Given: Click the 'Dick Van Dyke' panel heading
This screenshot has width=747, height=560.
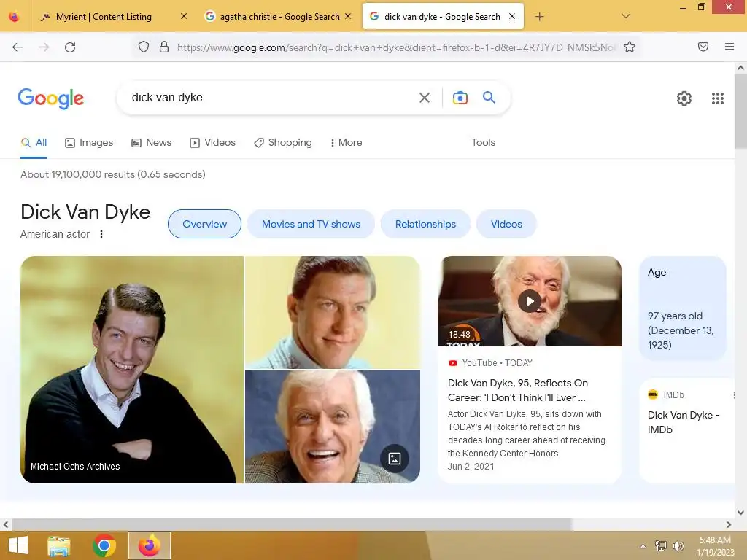Looking at the screenshot, I should (x=85, y=212).
